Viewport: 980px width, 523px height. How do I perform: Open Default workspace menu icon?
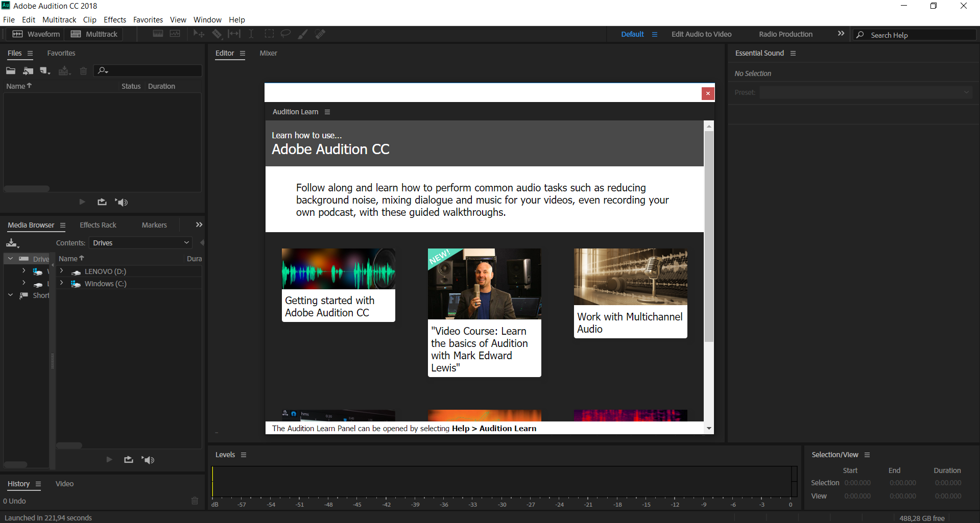click(x=655, y=34)
